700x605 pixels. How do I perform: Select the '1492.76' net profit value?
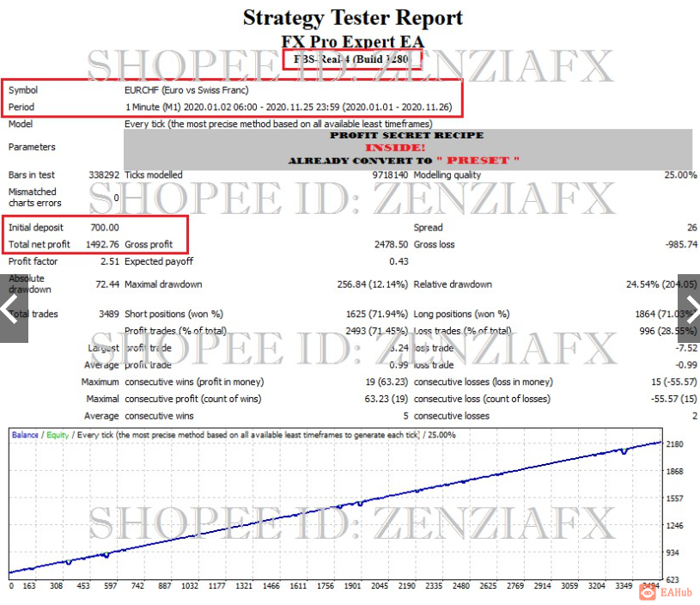point(102,244)
